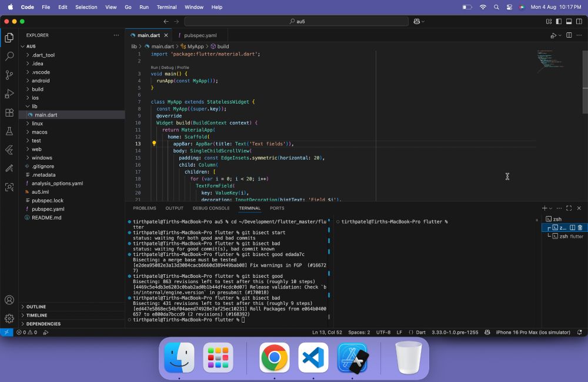Screen dimensions: 588x382
Task: Switch to the OUTPUT panel tab
Action: pos(175,208)
